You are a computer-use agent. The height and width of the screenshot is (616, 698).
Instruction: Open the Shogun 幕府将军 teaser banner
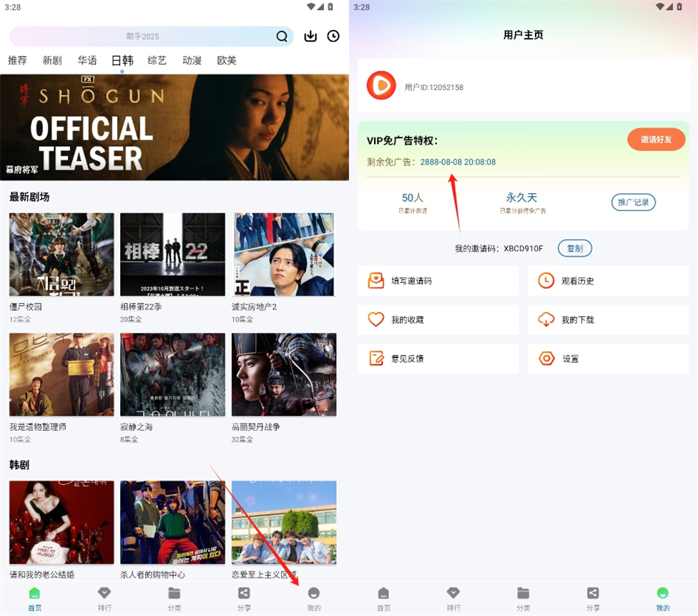(174, 127)
